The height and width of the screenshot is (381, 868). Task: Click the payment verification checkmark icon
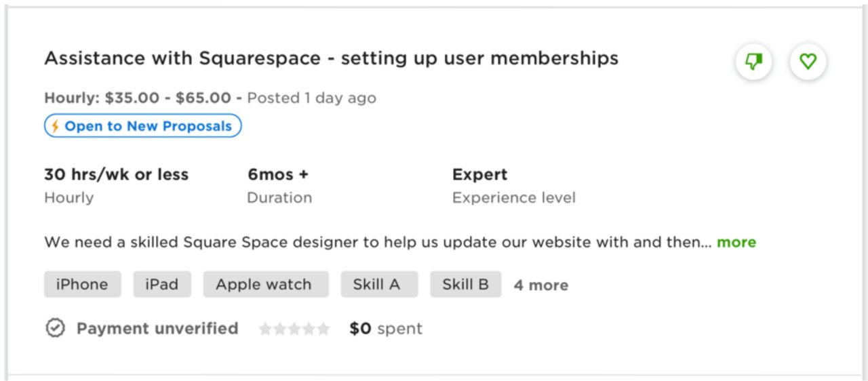55,329
